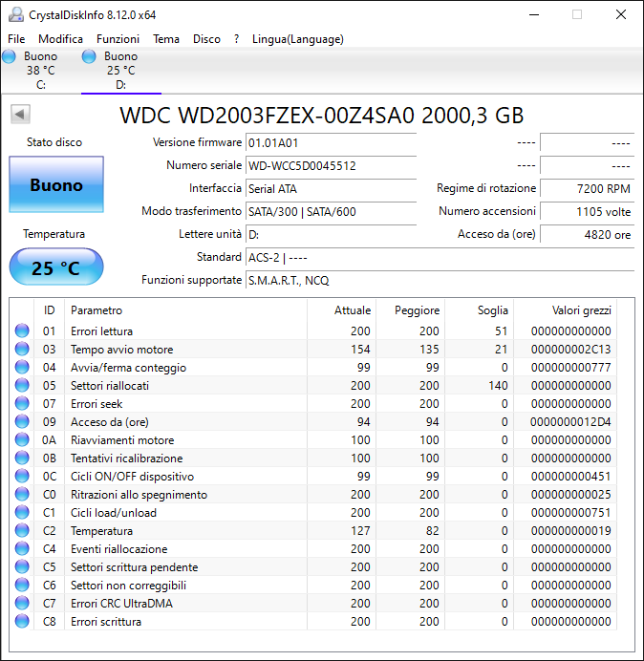Open the Lingua(Language) menu
Image resolution: width=644 pixels, height=661 pixels.
[298, 39]
